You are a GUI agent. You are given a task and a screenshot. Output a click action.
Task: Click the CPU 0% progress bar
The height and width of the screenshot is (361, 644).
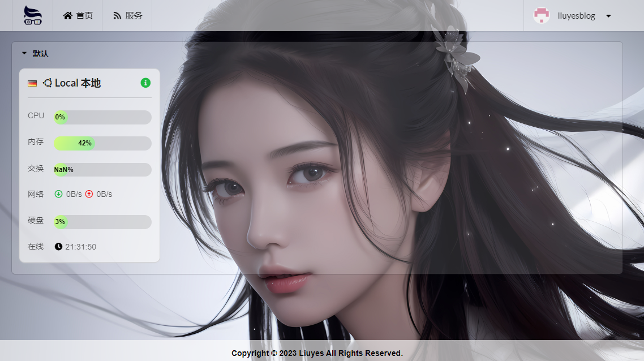(102, 117)
